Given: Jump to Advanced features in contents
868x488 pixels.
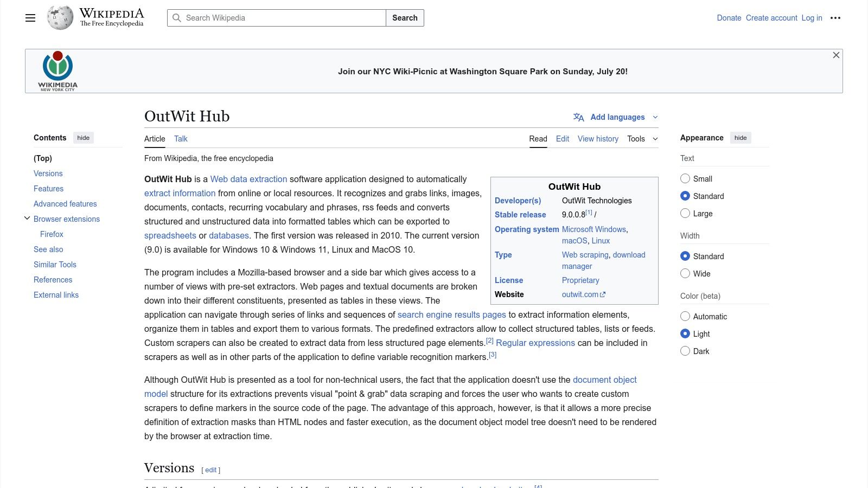Looking at the screenshot, I should [65, 204].
